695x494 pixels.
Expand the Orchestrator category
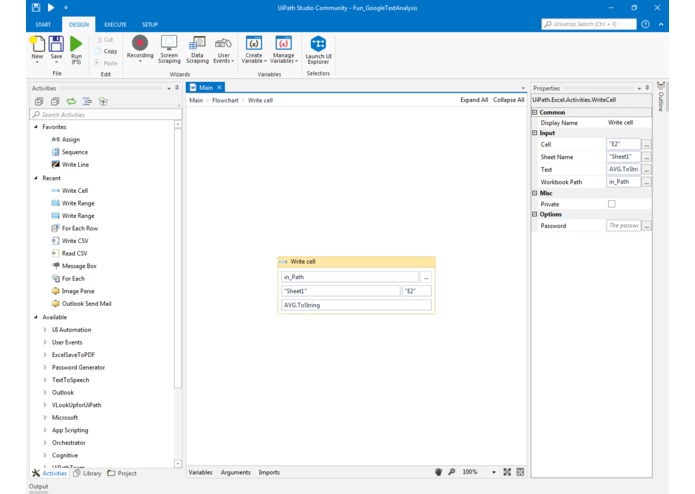pos(45,443)
